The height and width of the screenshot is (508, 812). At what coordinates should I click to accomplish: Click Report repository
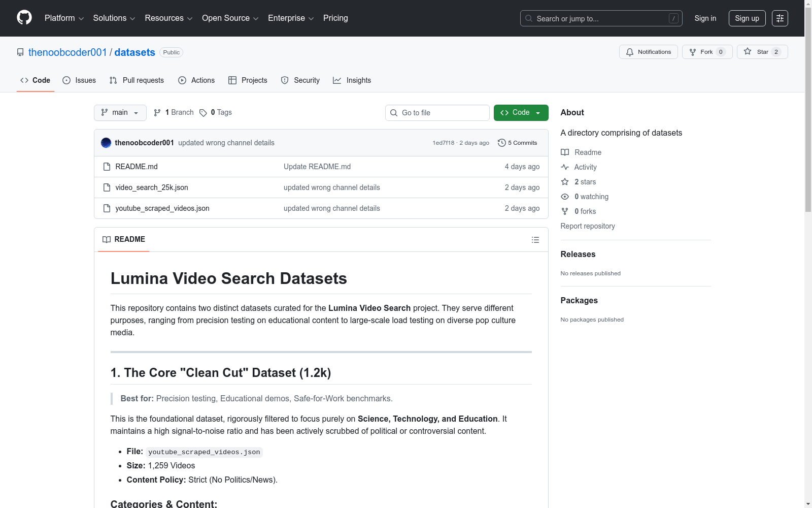click(588, 226)
